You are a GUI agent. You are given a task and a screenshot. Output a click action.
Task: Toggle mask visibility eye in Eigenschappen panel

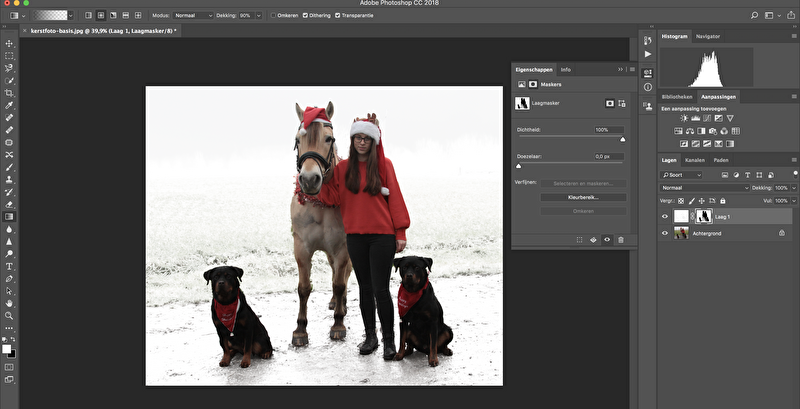[607, 240]
